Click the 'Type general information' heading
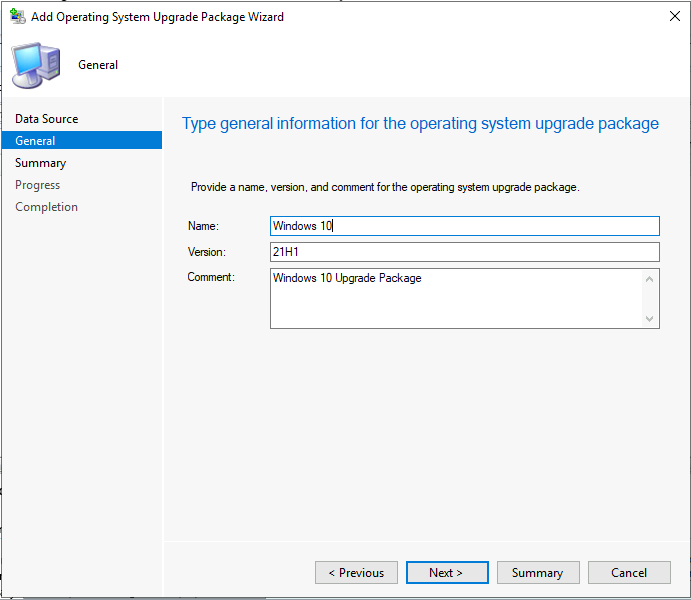Viewport: 691px width, 600px height. (420, 124)
